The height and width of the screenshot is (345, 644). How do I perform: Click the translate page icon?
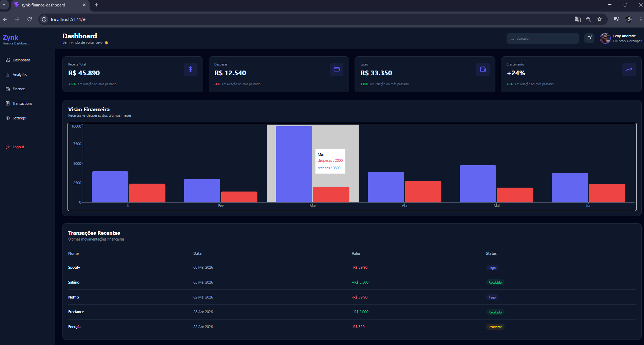(578, 19)
